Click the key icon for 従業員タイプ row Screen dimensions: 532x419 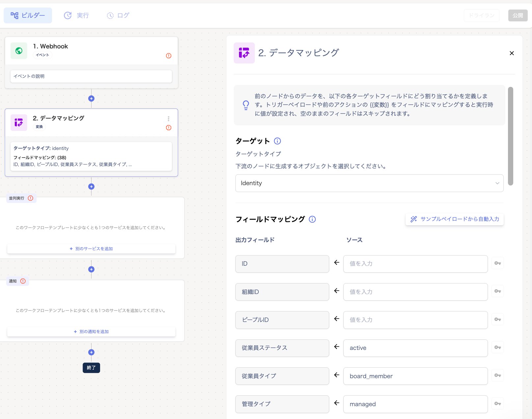tap(498, 375)
